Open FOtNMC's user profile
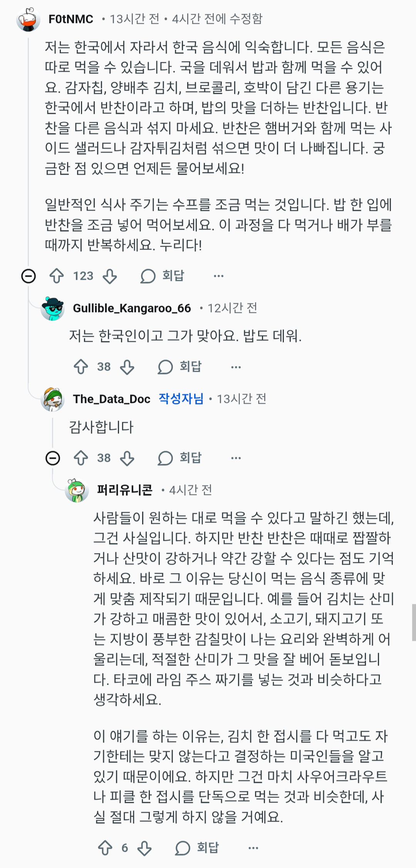Image resolution: width=416 pixels, height=868 pixels. tap(71, 19)
